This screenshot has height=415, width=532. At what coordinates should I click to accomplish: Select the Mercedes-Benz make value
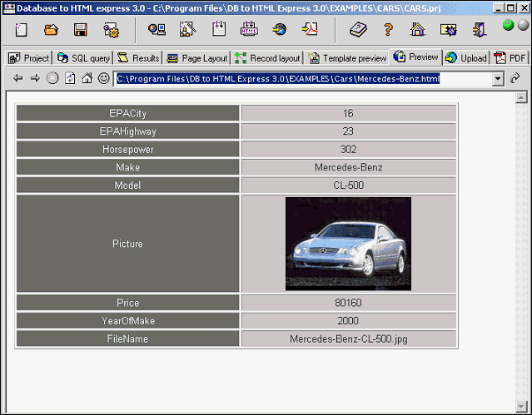[349, 167]
